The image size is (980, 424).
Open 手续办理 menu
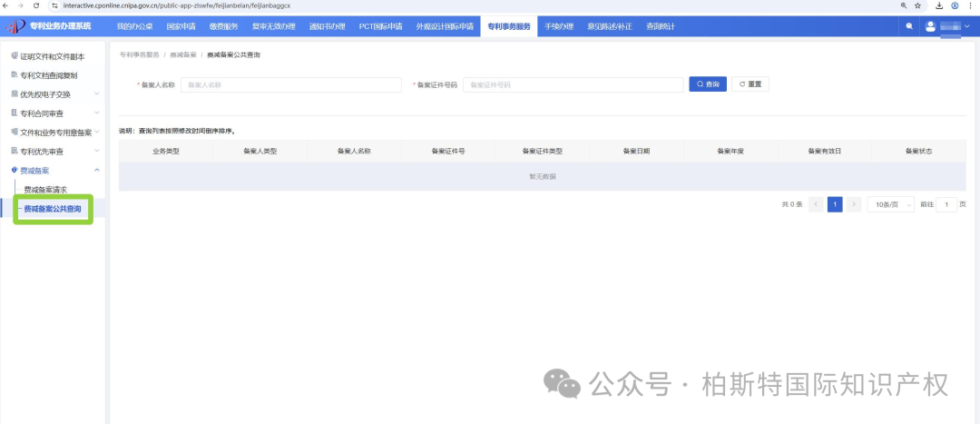coord(559,27)
